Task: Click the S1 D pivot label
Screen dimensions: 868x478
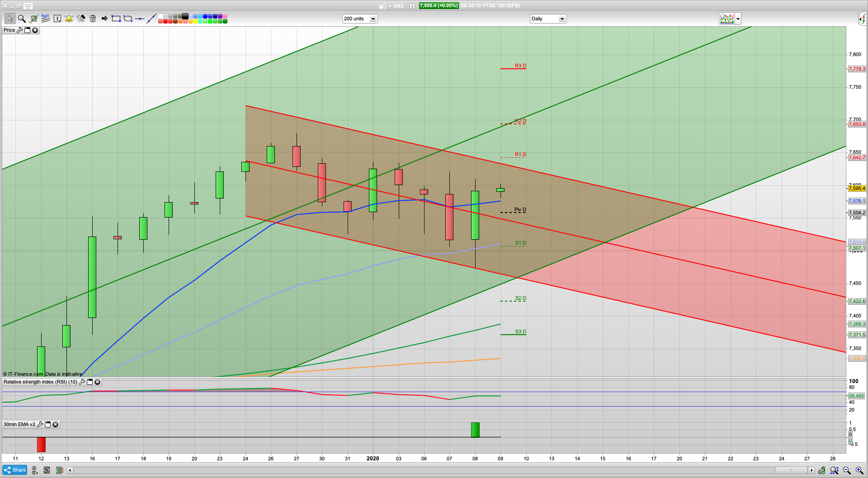Action: click(x=521, y=243)
